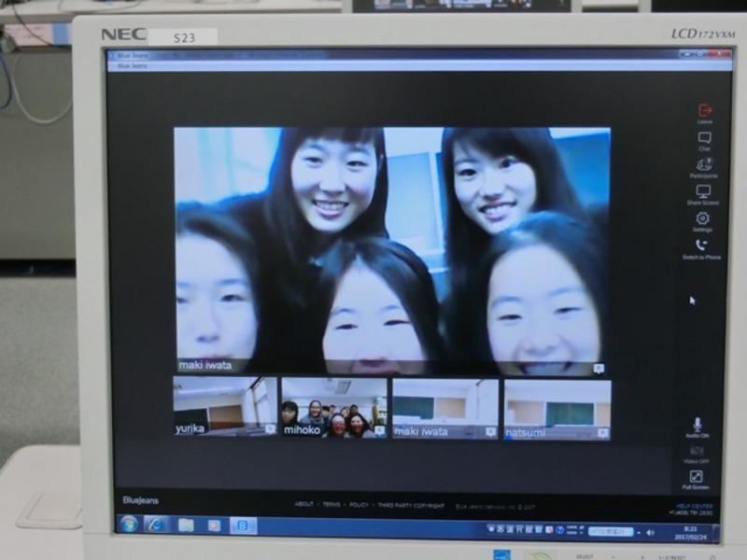Open the media player on the taskbar
Screen dimensions: 747x560
pyautogui.click(x=215, y=525)
